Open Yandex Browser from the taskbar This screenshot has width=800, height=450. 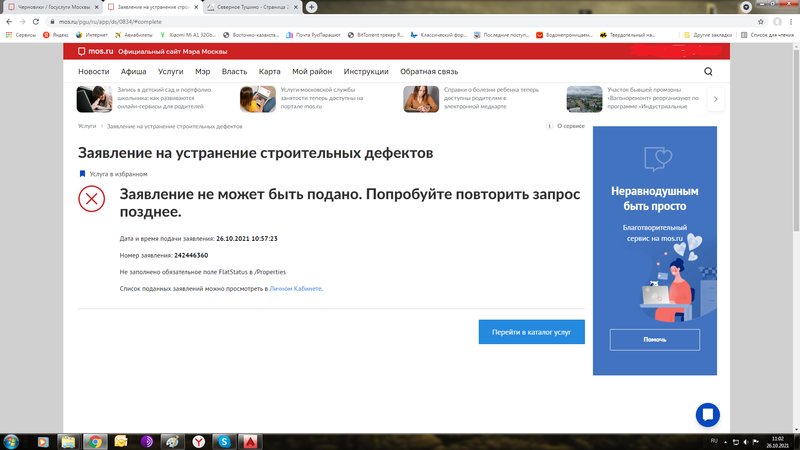[x=198, y=441]
